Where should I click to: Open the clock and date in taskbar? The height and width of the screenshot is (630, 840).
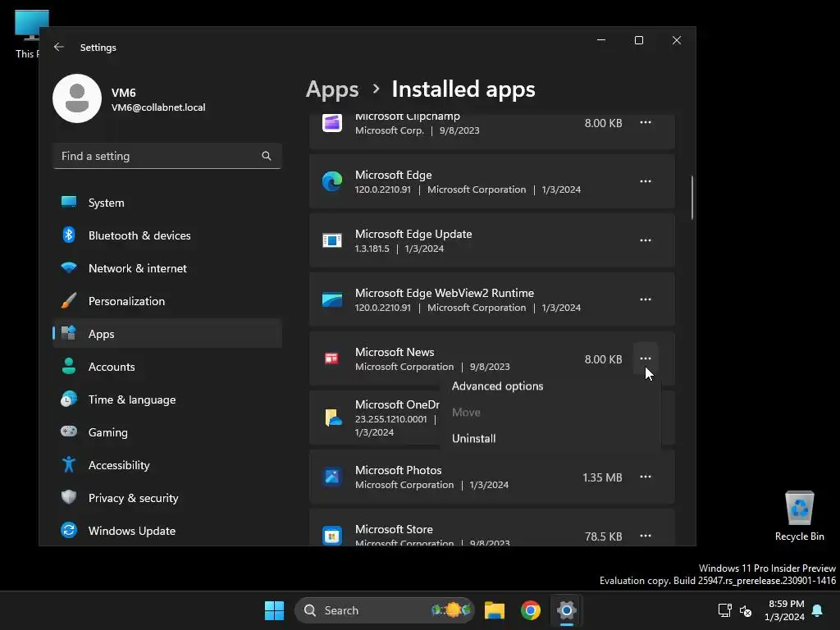[785, 610]
